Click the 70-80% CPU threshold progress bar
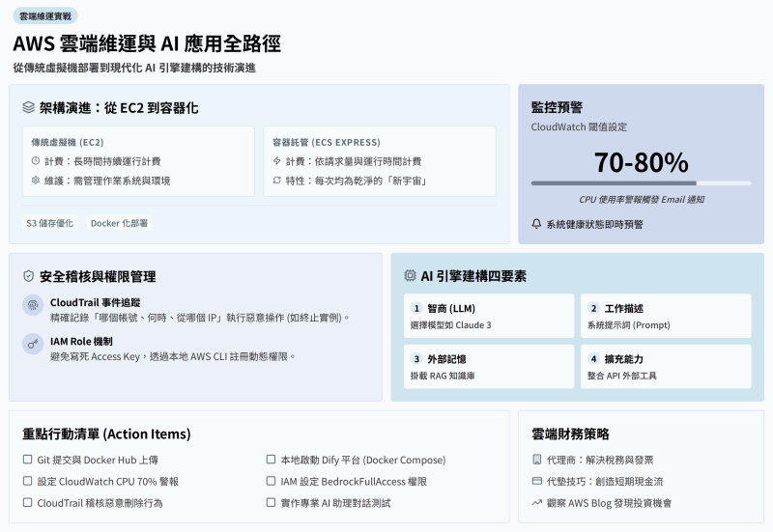The image size is (773, 532). tap(641, 183)
